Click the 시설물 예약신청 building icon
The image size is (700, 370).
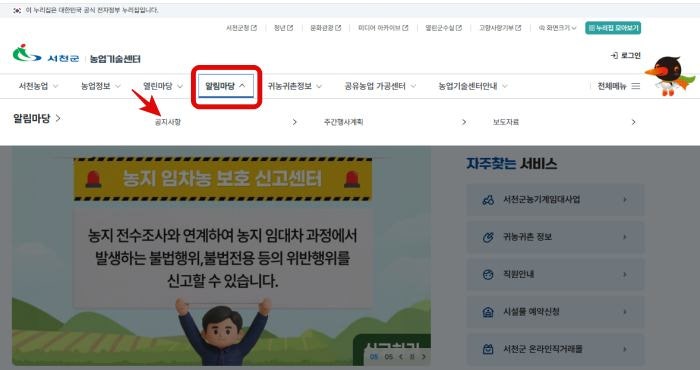(x=488, y=312)
